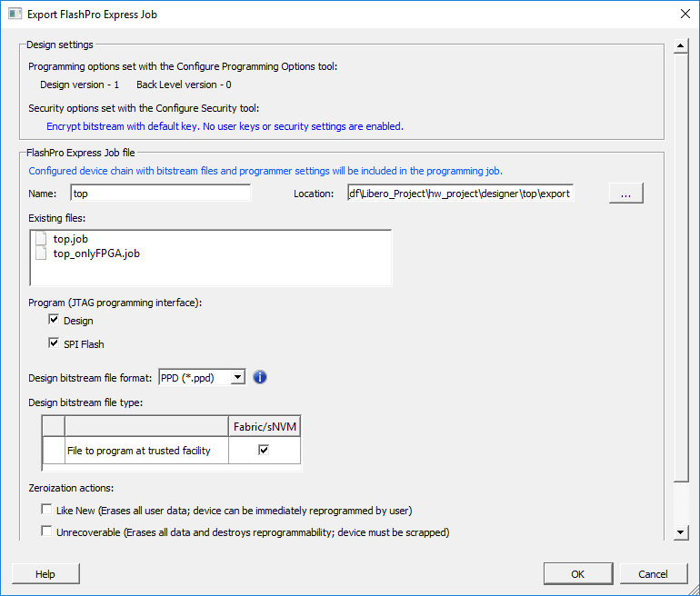Click the Location path field
The height and width of the screenshot is (596, 700).
click(461, 194)
